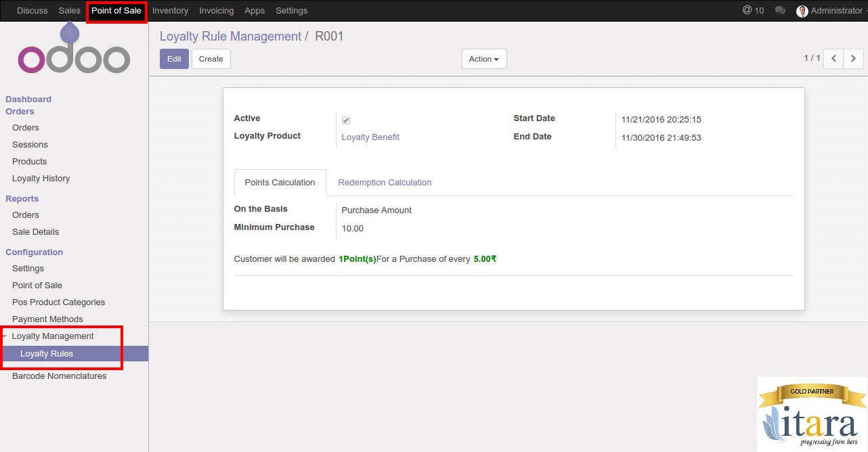Go back to Loyalty Rule Management breadcrumb
Screen dimensions: 868x452
[230, 37]
